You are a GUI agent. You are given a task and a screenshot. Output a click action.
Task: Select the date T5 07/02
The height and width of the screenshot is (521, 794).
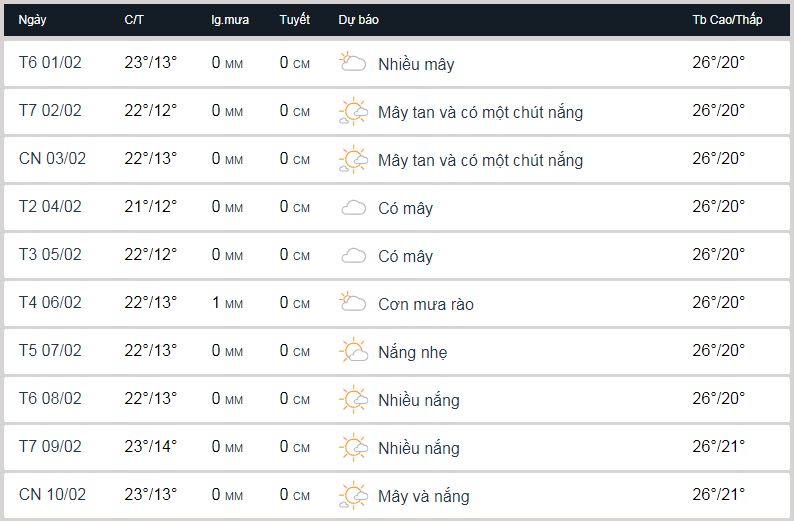pos(50,350)
